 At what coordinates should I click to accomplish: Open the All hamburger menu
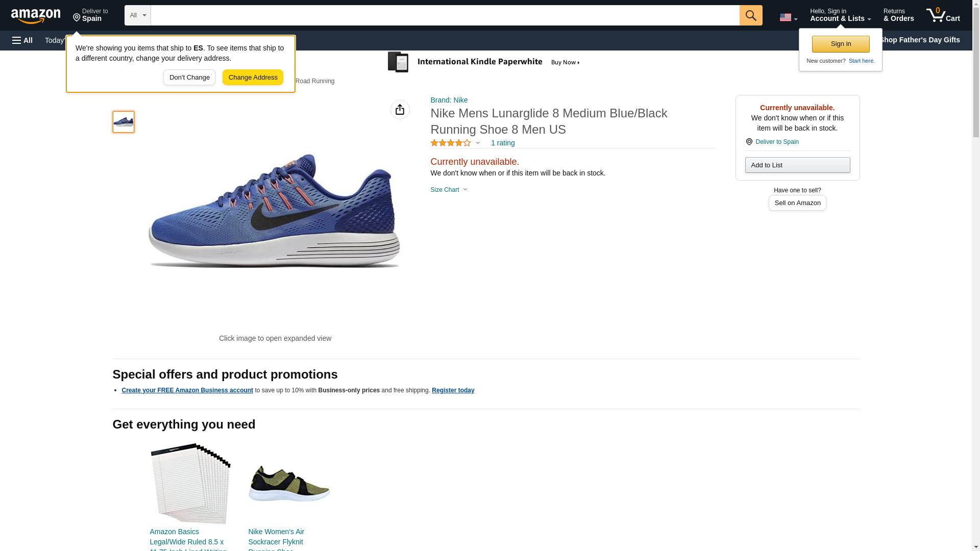pos(22,40)
